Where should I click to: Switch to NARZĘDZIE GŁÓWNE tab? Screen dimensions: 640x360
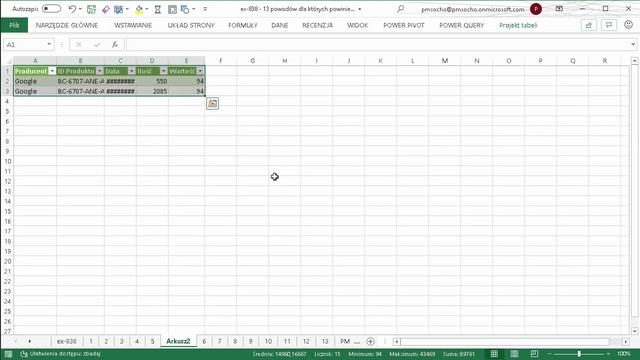(67, 25)
